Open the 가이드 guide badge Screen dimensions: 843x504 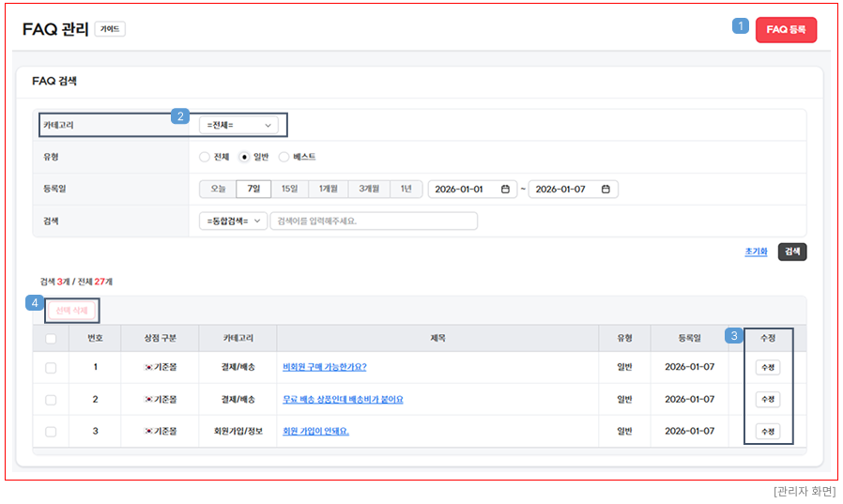110,29
